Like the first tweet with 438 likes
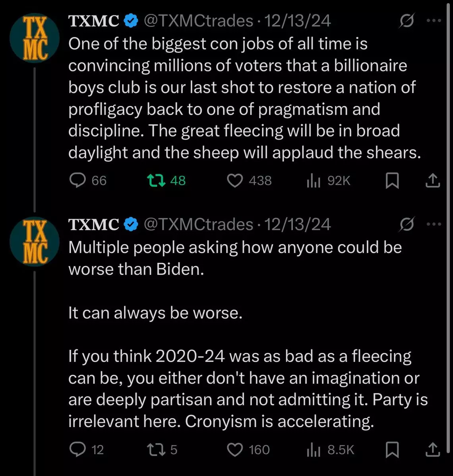 tap(235, 181)
